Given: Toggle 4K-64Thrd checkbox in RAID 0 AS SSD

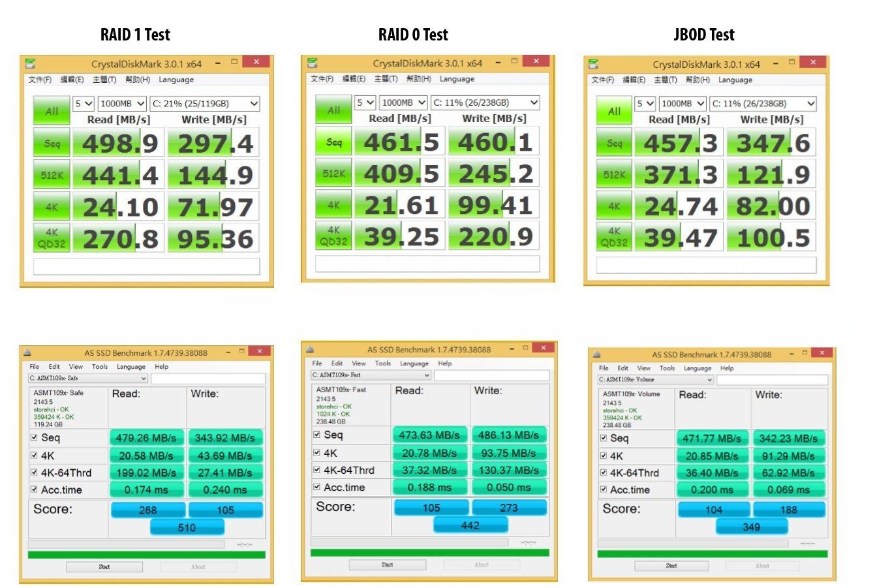Looking at the screenshot, I should tap(316, 470).
